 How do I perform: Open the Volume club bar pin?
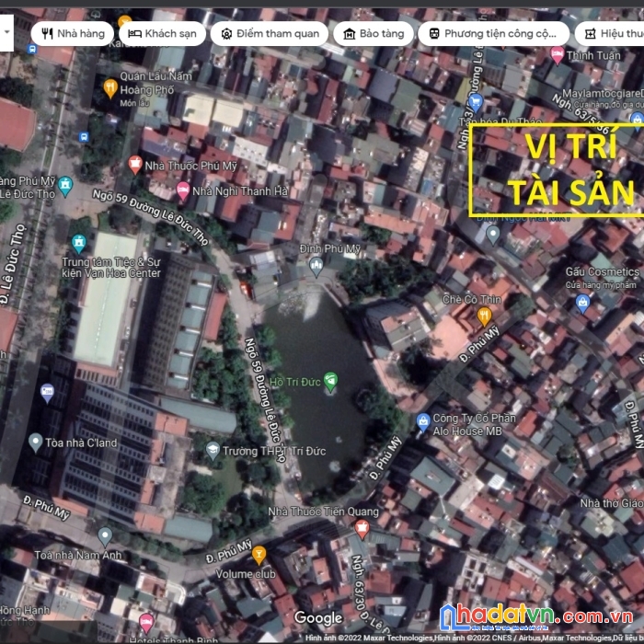click(259, 555)
